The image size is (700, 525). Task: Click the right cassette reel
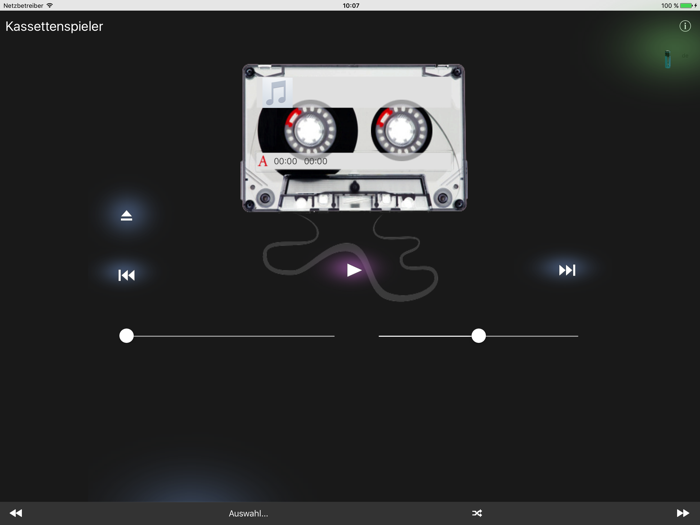click(401, 130)
